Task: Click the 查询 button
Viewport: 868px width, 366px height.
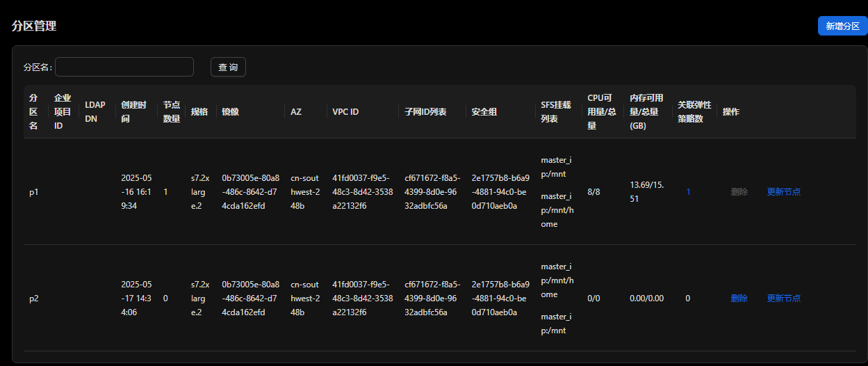Action: 228,67
